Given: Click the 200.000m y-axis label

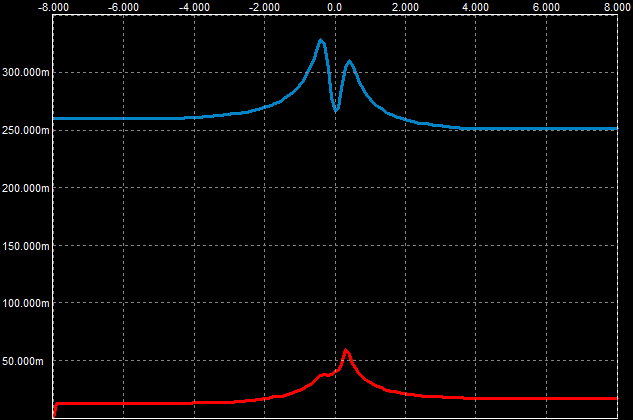Looking at the screenshot, I should click(26, 188).
